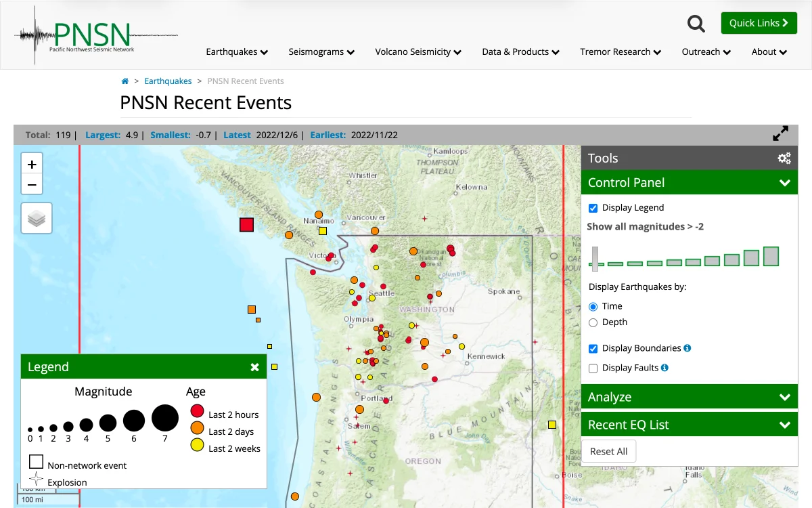Open the map layers stack icon
The image size is (812, 508).
click(37, 218)
